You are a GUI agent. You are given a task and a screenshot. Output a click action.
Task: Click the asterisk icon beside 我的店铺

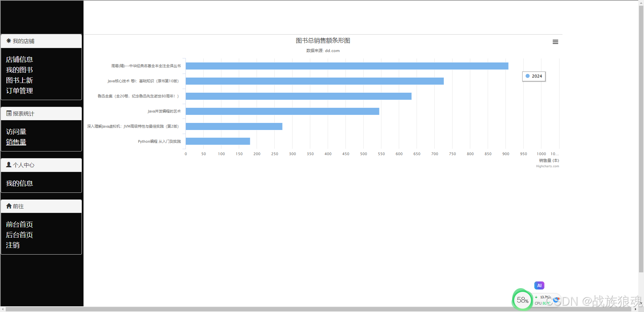8,41
